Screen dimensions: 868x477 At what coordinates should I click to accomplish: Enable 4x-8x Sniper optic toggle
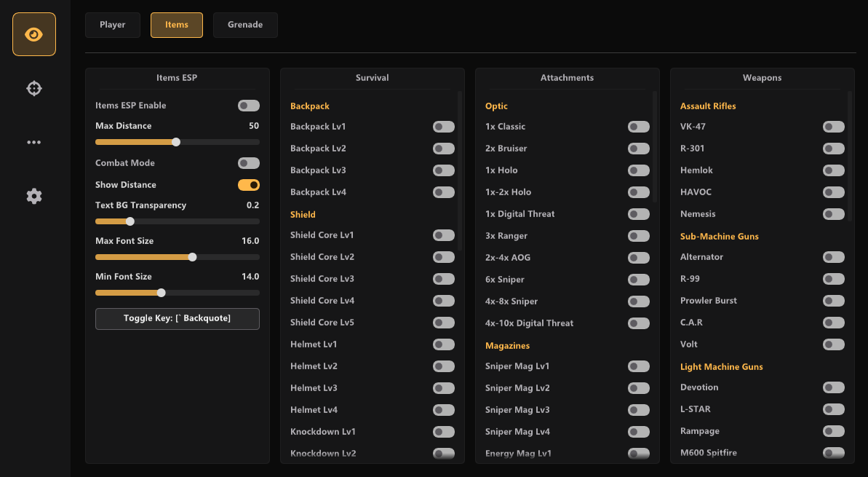pos(638,301)
